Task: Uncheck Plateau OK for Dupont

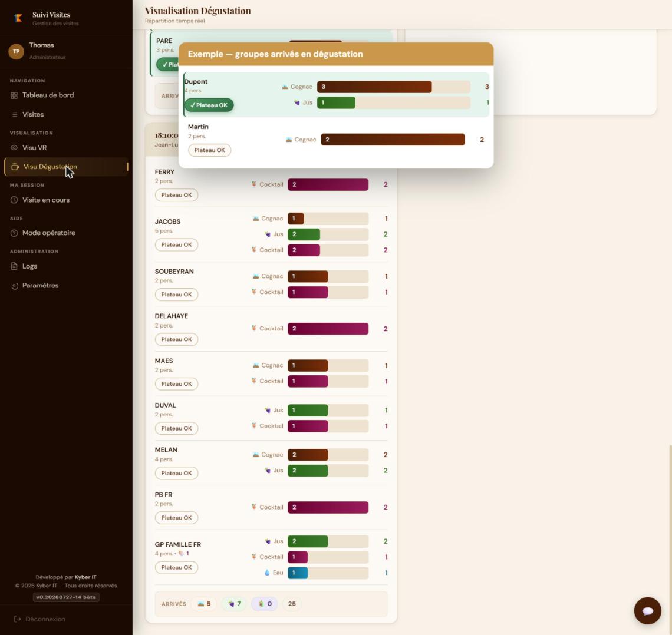Action: (x=209, y=105)
